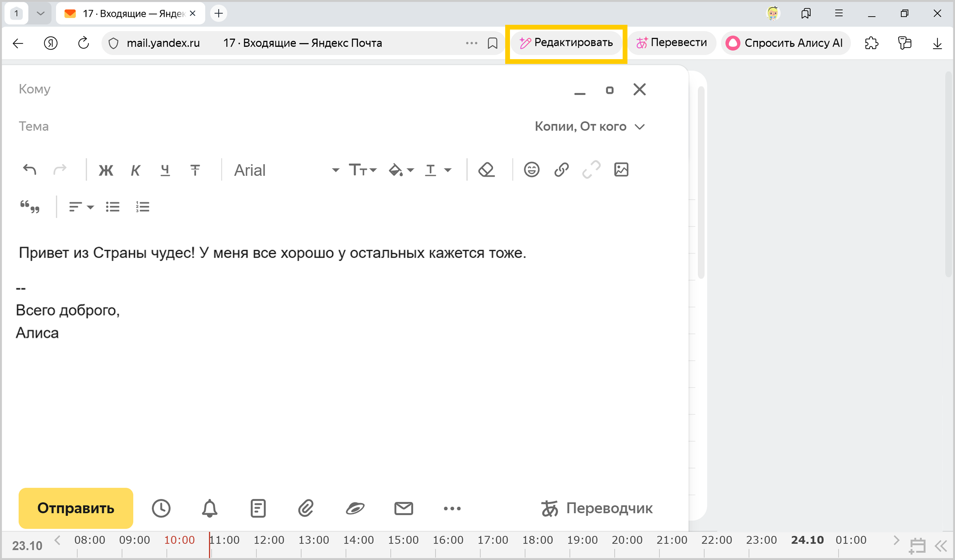Open the browser hamburger menu
The image size is (955, 560).
(x=839, y=14)
